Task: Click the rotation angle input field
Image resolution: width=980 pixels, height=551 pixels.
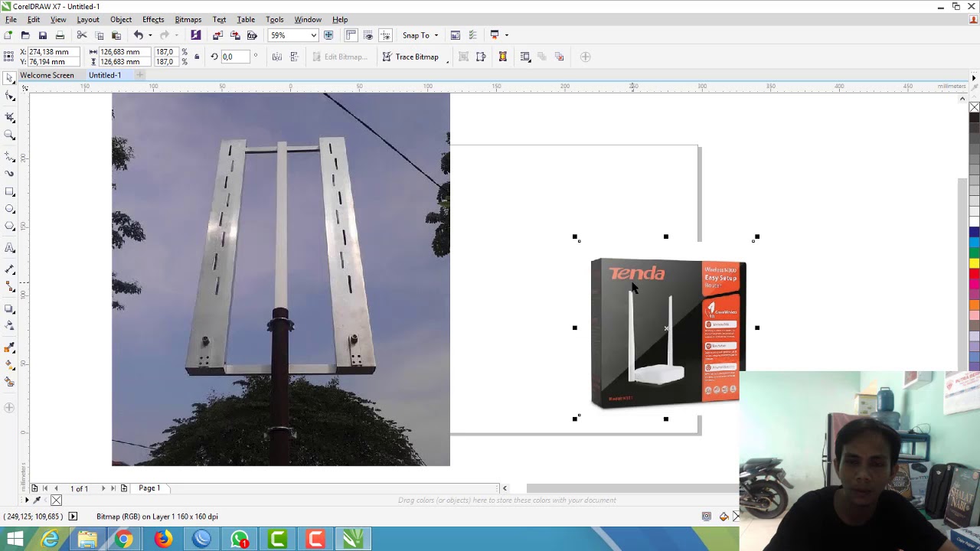Action: click(235, 57)
